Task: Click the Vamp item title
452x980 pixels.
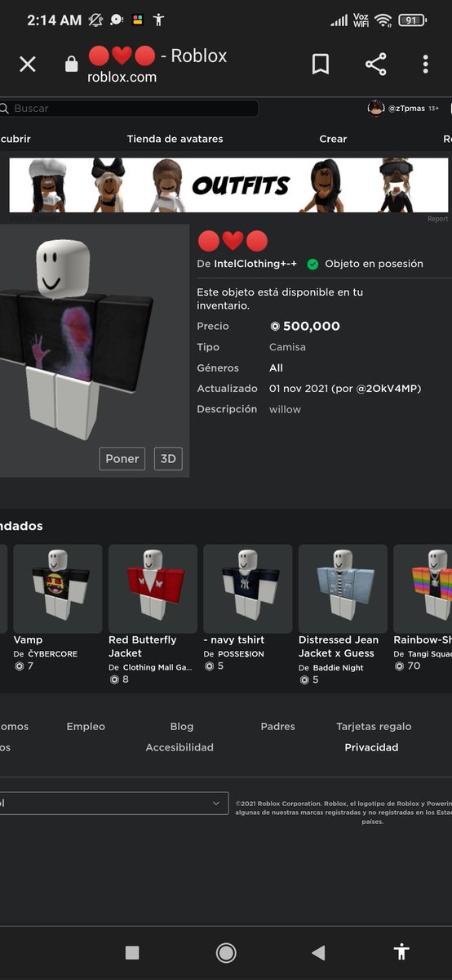Action: 28,640
